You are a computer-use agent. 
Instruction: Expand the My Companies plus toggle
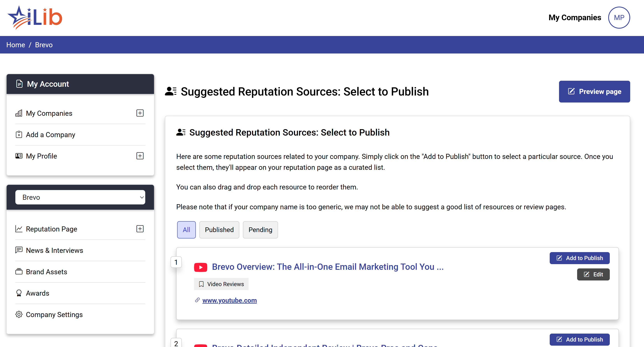140,113
